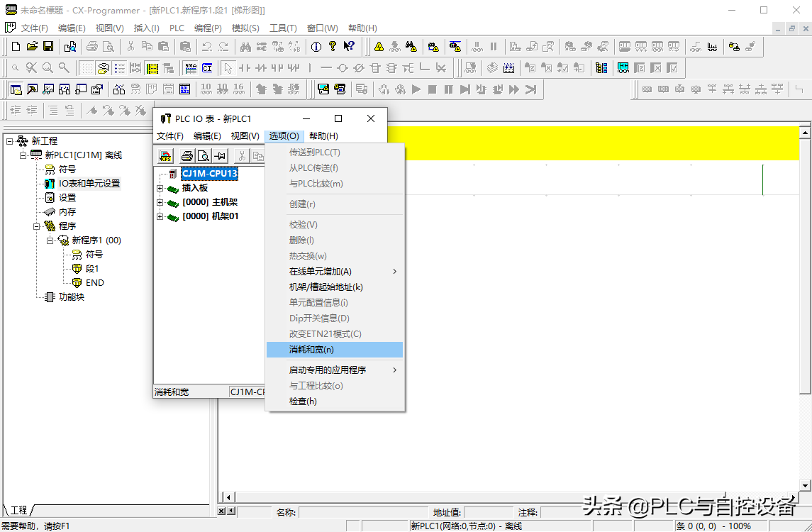812x532 pixels.
Task: Toggle the grid display button
Action: (86, 68)
